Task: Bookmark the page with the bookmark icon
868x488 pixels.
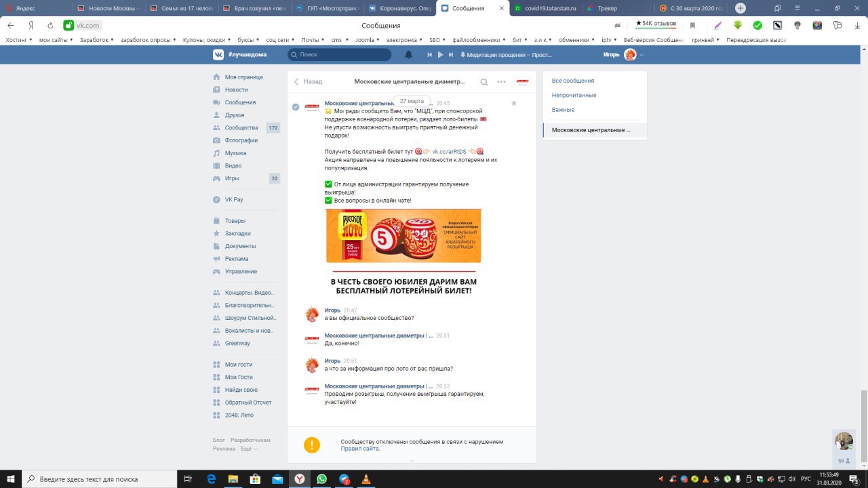Action: coord(692,25)
